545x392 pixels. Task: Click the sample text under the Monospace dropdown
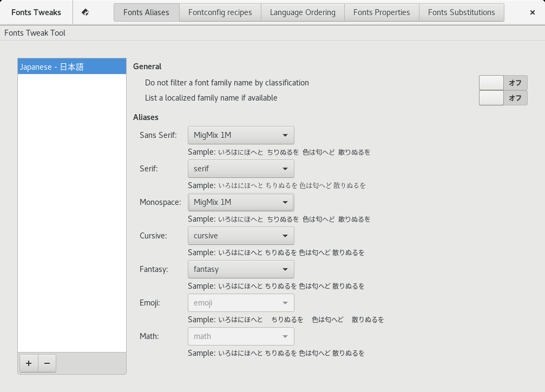tap(279, 219)
